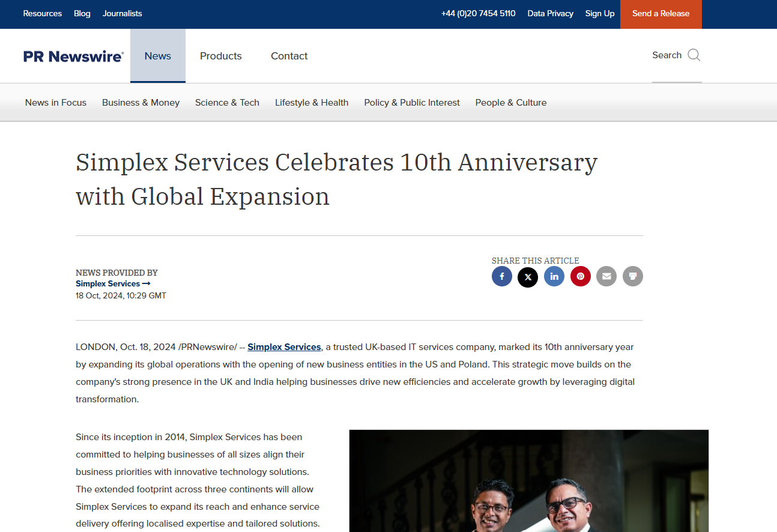Click the Send a Release button
The width and height of the screenshot is (777, 532).
pos(661,14)
